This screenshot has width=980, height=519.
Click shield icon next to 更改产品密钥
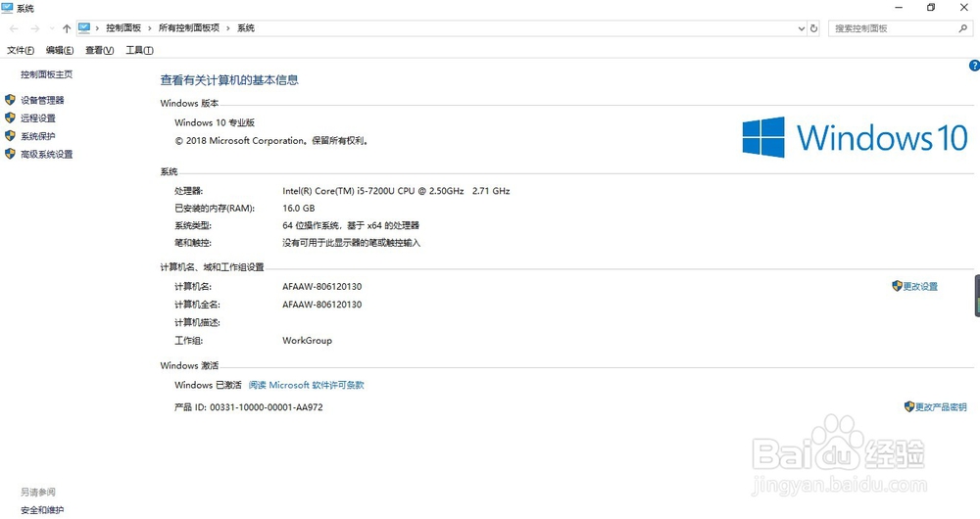(909, 406)
